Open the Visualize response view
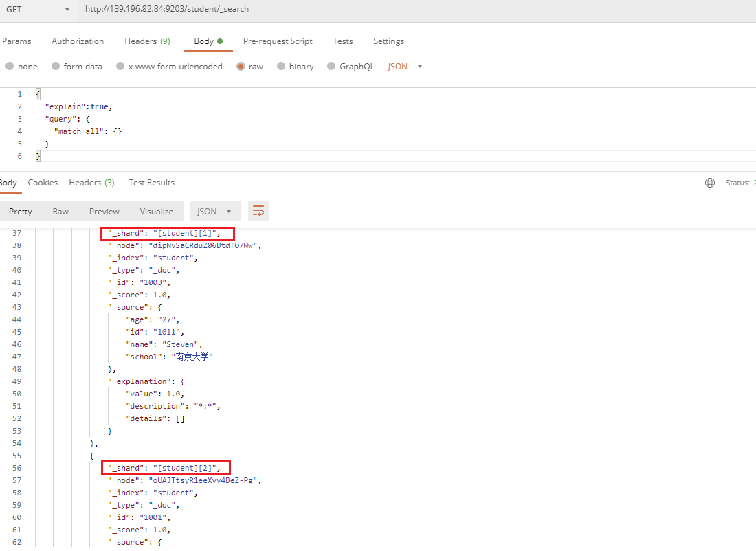The height and width of the screenshot is (551, 756). [x=156, y=211]
